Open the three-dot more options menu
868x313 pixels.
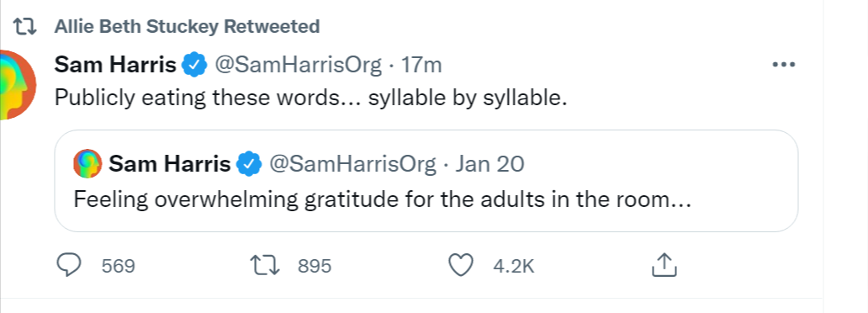point(783,65)
